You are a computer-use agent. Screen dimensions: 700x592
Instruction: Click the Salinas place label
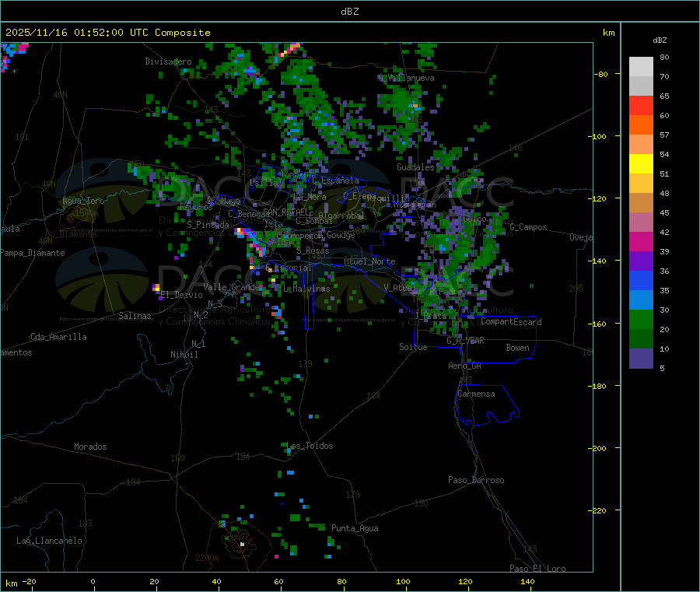[x=135, y=316]
